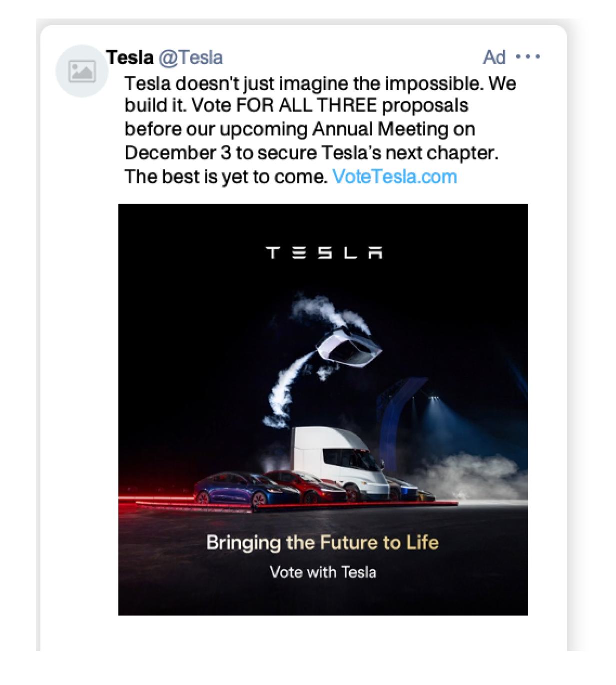The width and height of the screenshot is (616, 685).
Task: Open the VoteTesla.com link
Action: [394, 176]
